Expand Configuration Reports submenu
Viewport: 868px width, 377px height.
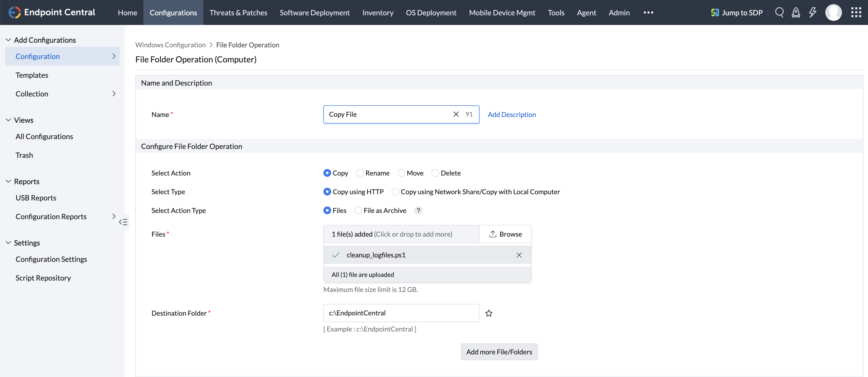(x=114, y=216)
